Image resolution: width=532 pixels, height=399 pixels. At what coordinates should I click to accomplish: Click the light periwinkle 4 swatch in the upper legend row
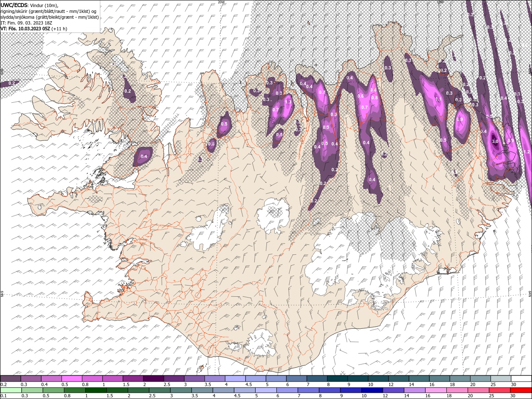[236, 379]
